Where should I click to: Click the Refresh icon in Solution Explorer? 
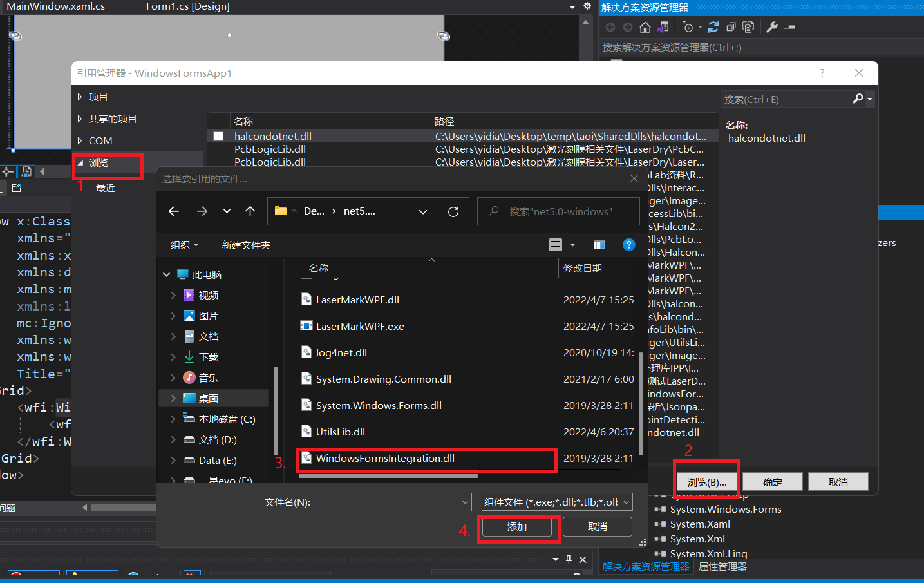[713, 27]
